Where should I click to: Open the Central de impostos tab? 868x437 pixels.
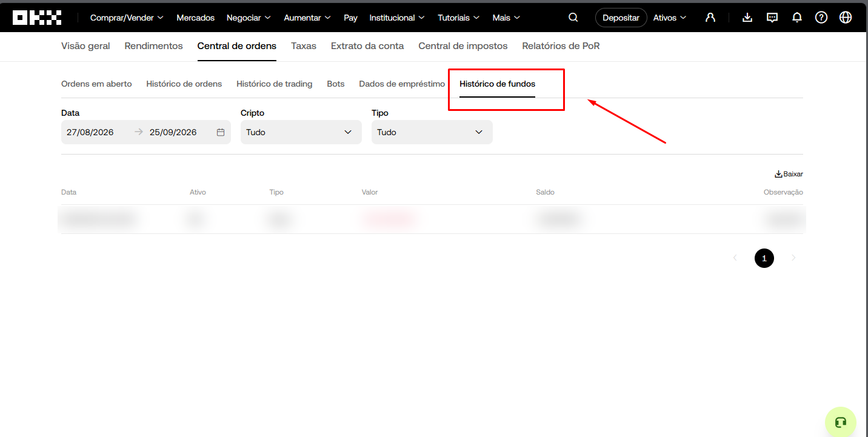[463, 46]
